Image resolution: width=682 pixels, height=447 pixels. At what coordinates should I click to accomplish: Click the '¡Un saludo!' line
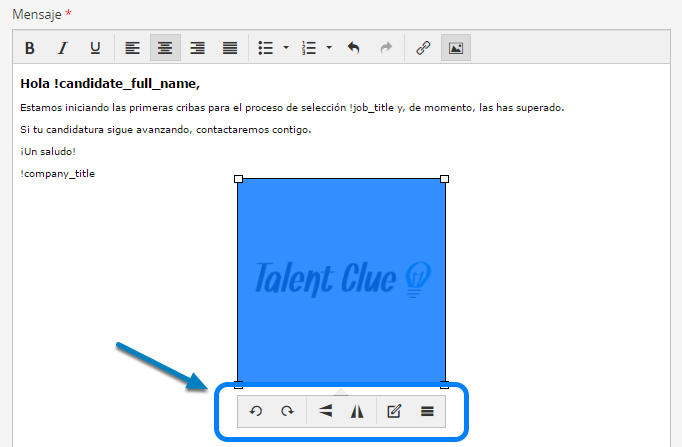point(48,151)
